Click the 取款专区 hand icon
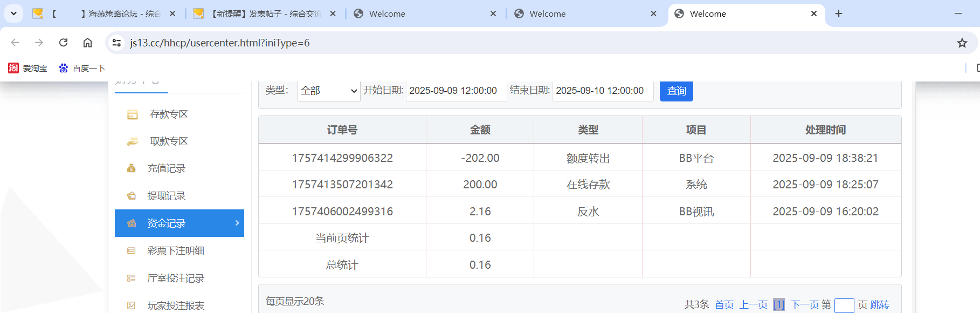Viewport: 980px width, 313px height. tap(132, 142)
